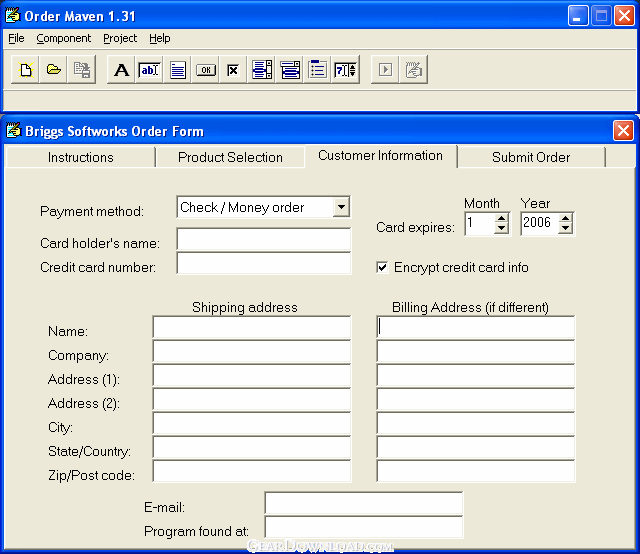Add a memo text component
The width and height of the screenshot is (640, 554).
(x=178, y=70)
